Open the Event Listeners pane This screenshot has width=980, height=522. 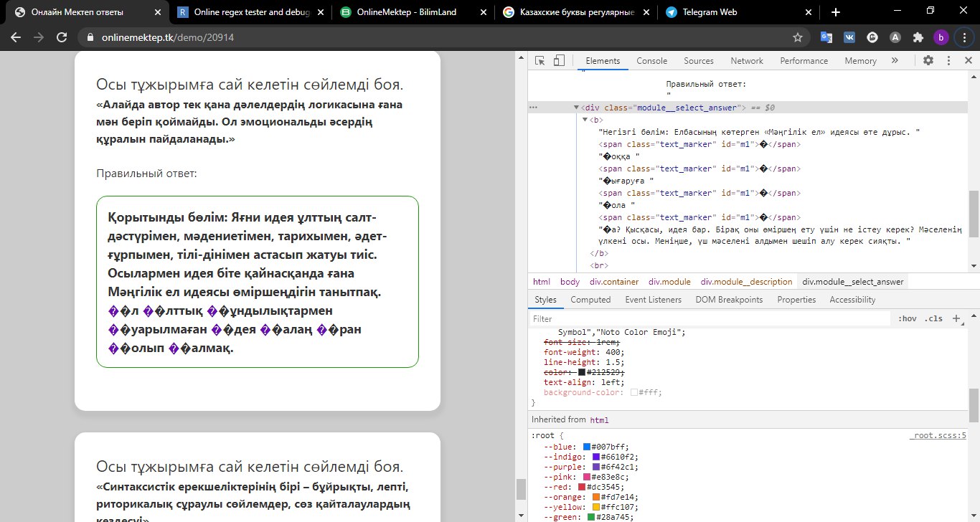[653, 300]
